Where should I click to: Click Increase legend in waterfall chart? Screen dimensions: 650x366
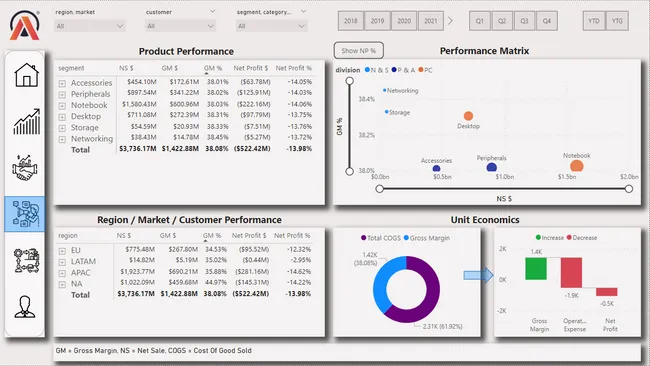point(550,238)
